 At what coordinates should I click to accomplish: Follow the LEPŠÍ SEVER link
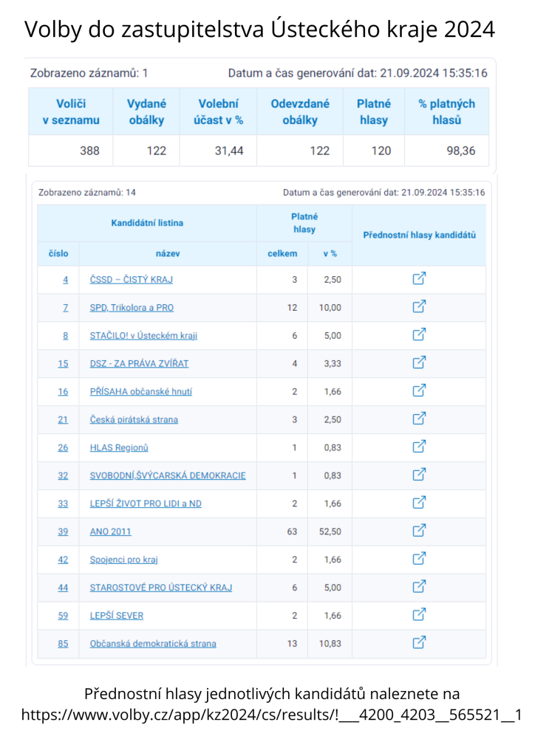(117, 615)
